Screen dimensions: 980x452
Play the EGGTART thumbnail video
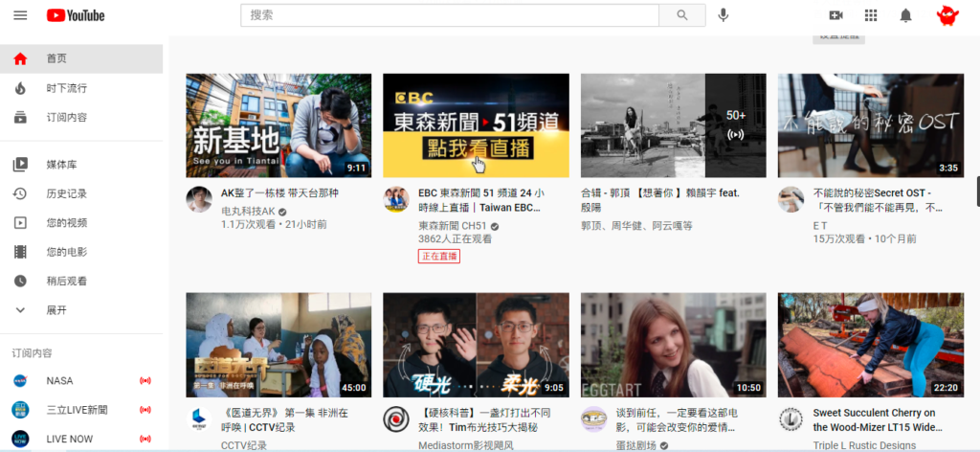(674, 345)
